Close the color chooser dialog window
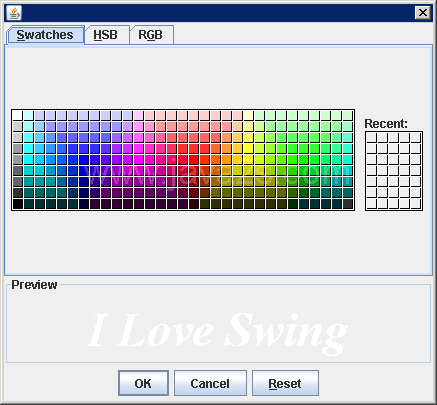Image resolution: width=437 pixels, height=405 pixels. coord(423,13)
